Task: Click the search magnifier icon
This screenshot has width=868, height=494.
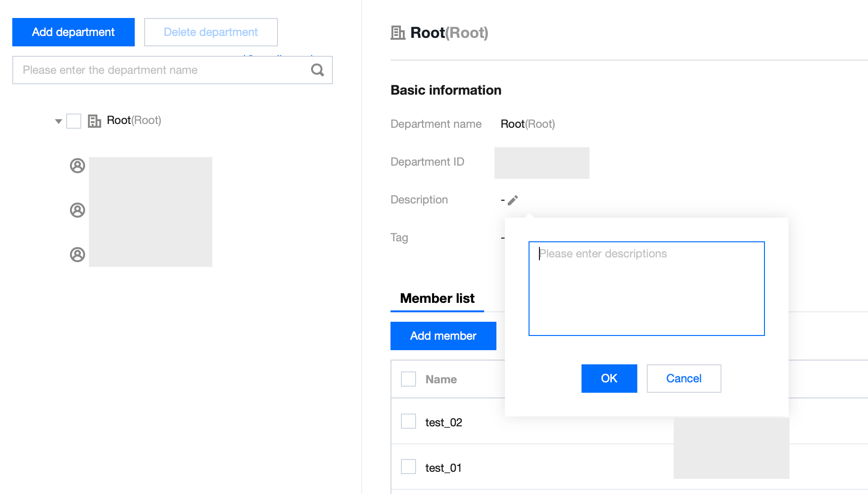Action: 317,70
